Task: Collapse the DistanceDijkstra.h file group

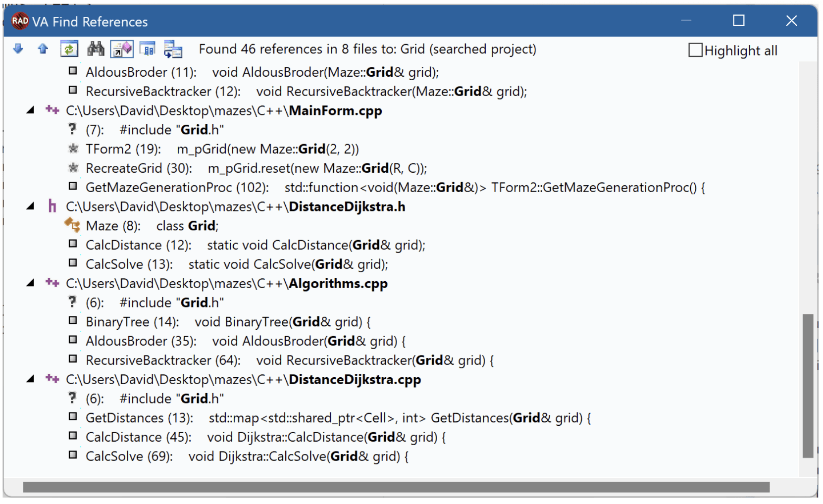Action: tap(31, 206)
